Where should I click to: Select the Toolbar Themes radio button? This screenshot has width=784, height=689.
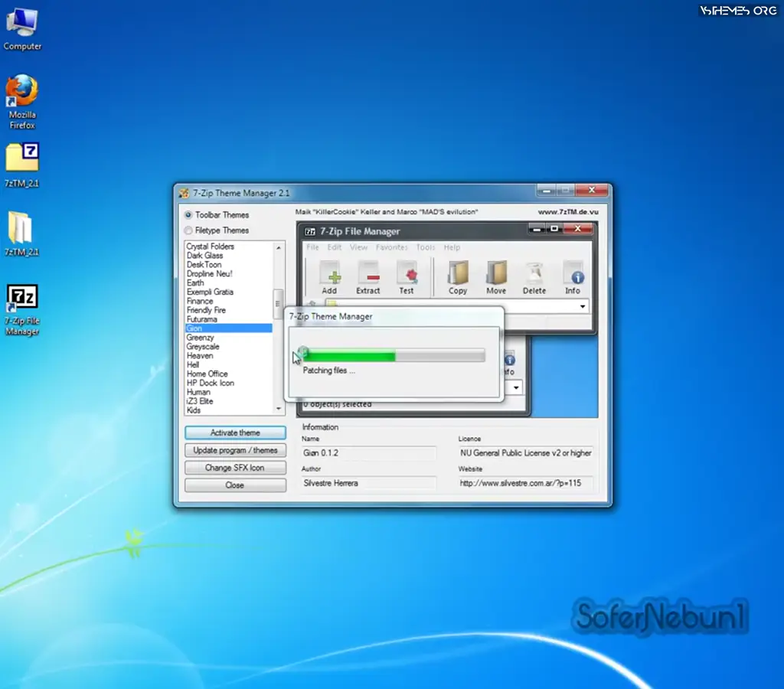[186, 214]
